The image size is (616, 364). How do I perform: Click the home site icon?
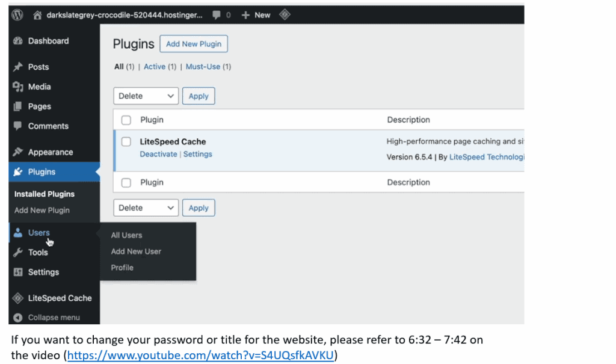click(x=38, y=15)
